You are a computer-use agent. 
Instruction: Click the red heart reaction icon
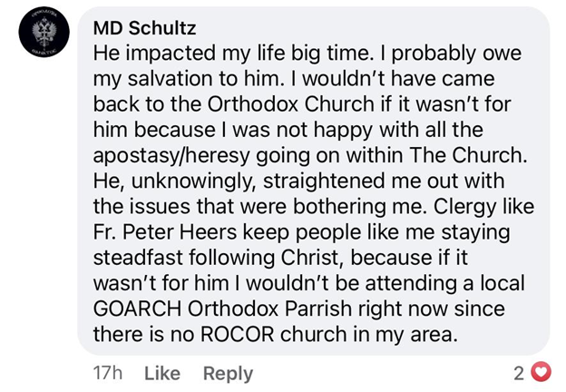pos(541,372)
